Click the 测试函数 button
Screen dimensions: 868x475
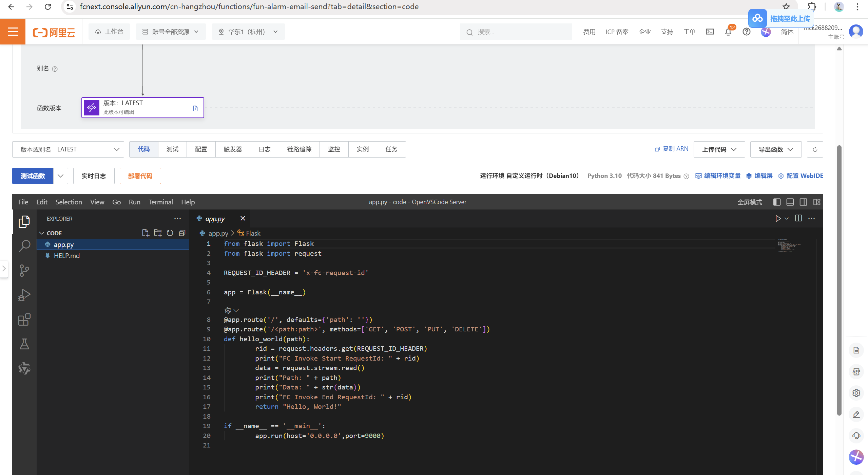tap(33, 176)
